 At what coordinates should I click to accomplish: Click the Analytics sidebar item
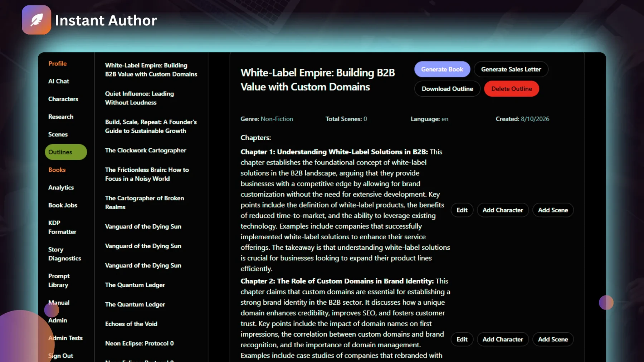pos(61,187)
